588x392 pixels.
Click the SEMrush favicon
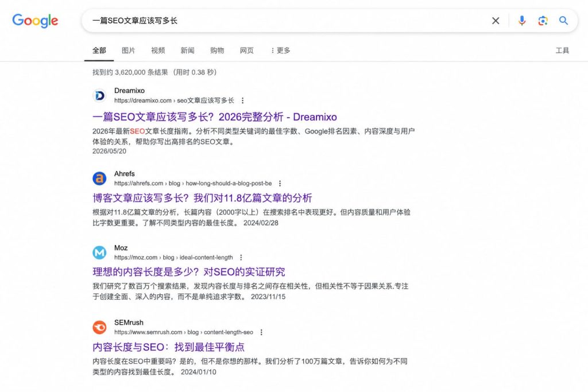click(99, 327)
